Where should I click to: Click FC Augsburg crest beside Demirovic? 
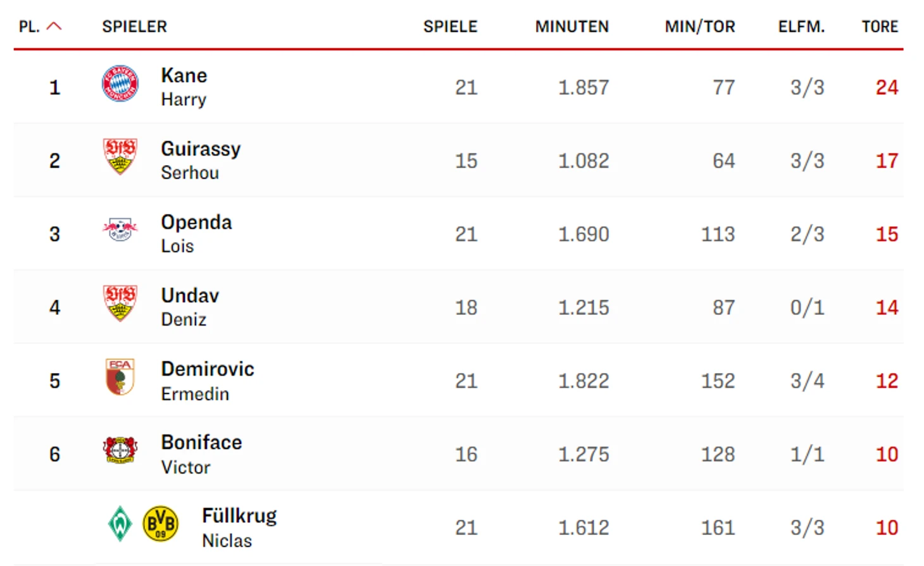point(120,377)
